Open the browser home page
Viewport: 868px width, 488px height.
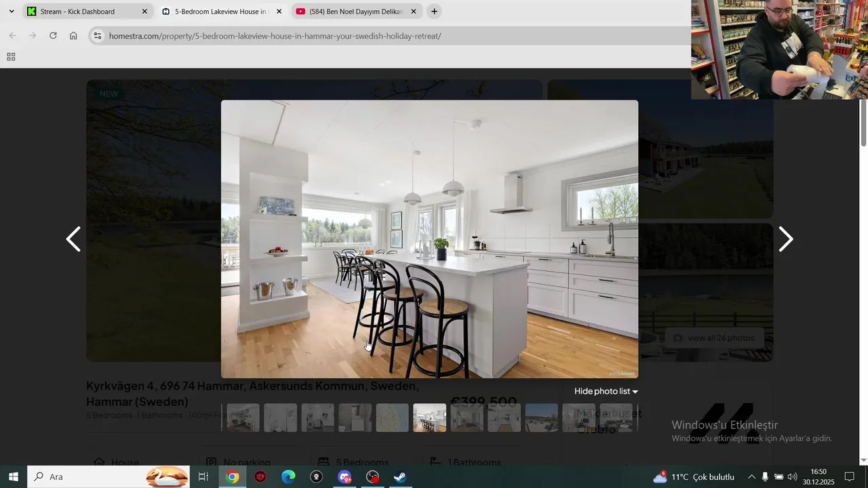click(73, 36)
